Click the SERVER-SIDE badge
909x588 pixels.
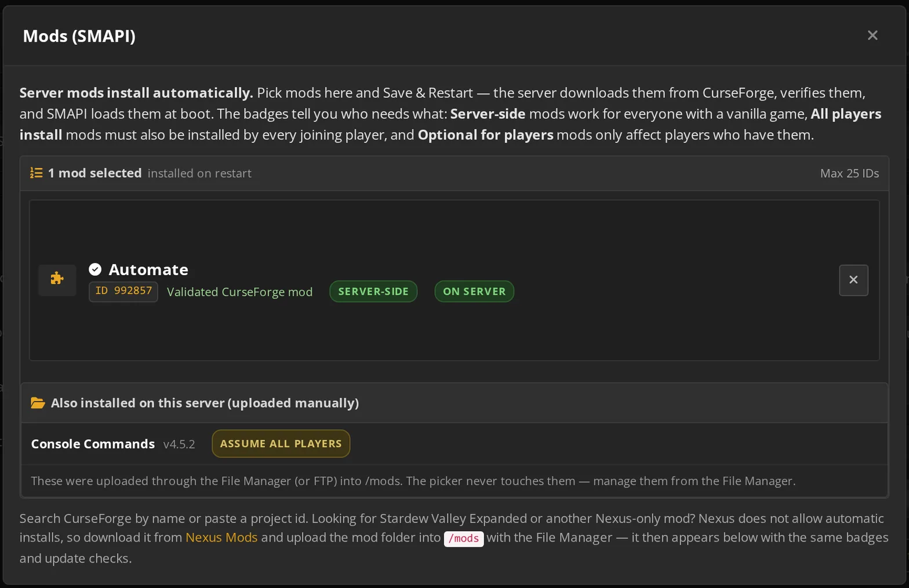click(373, 291)
